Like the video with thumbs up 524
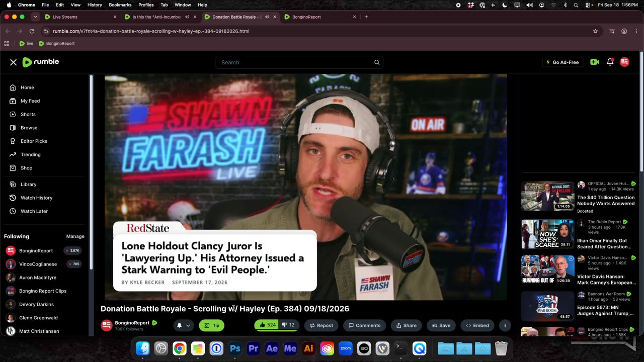Image resolution: width=644 pixels, height=362 pixels. coord(267,325)
